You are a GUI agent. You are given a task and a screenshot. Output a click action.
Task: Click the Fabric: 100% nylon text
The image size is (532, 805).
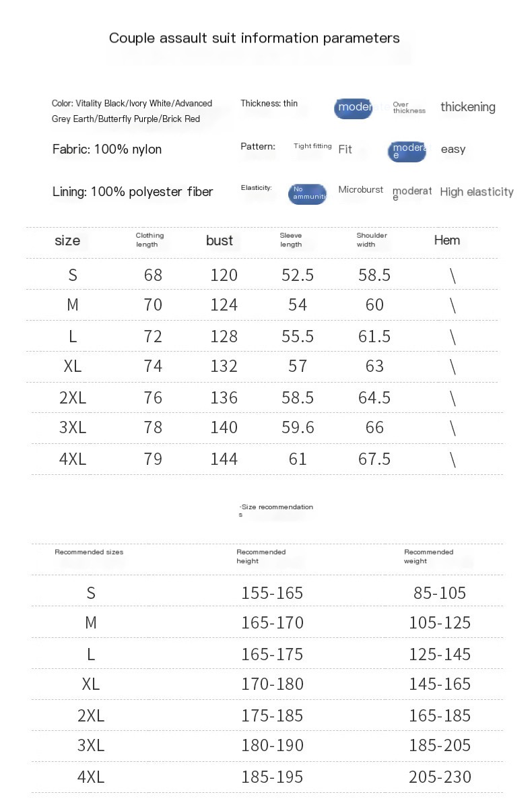(x=107, y=150)
